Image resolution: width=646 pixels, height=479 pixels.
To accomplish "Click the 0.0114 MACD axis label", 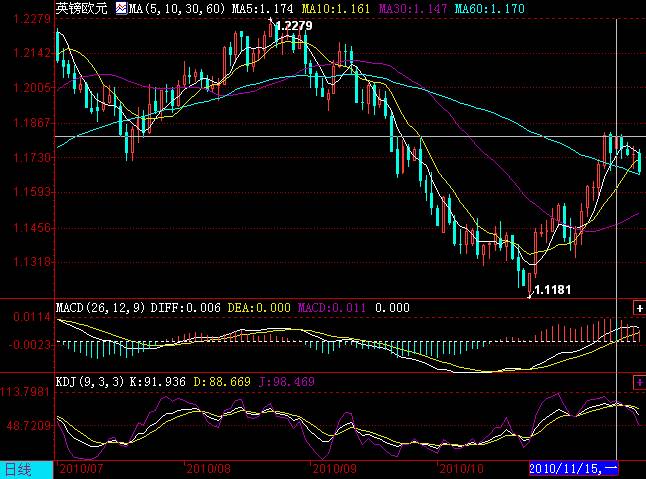I will tap(32, 317).
